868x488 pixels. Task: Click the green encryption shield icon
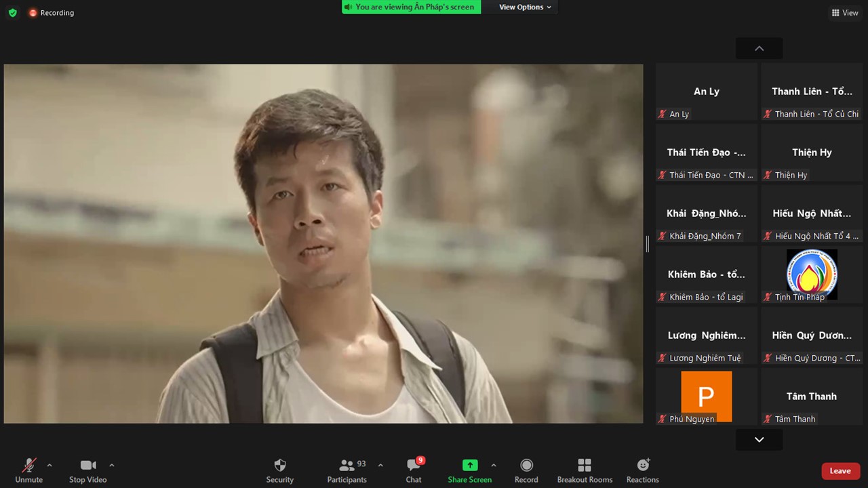(12, 13)
